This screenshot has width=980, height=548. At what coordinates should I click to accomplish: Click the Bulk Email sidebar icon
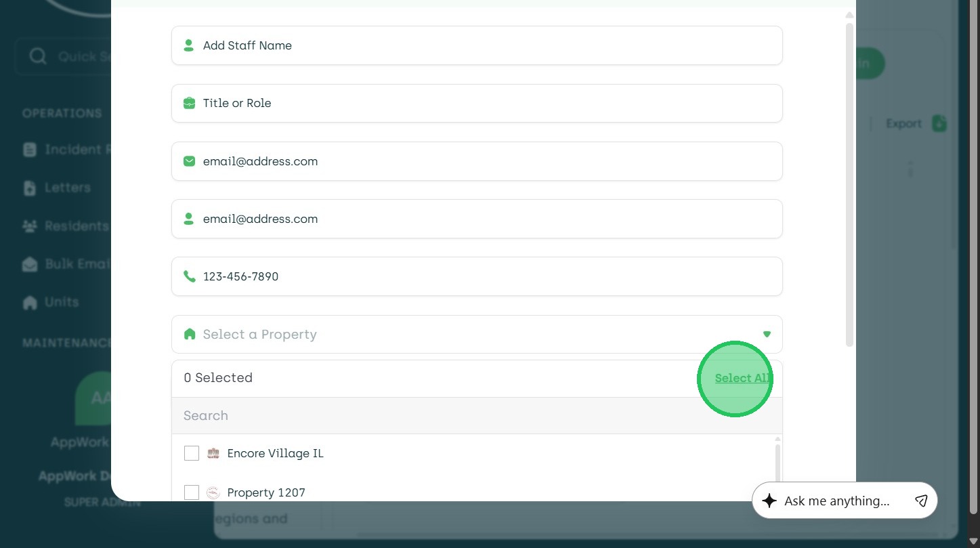coord(30,264)
